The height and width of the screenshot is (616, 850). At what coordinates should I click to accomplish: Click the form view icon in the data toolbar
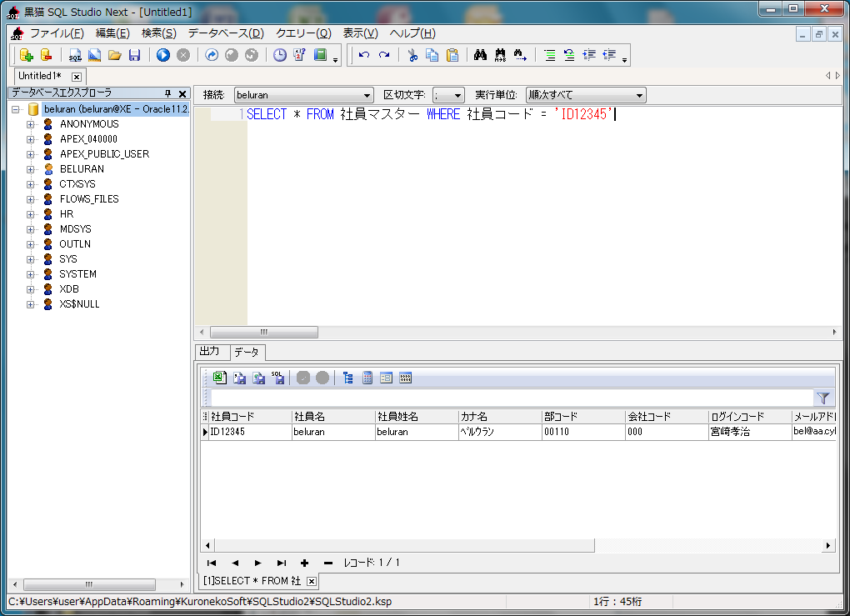click(x=386, y=378)
